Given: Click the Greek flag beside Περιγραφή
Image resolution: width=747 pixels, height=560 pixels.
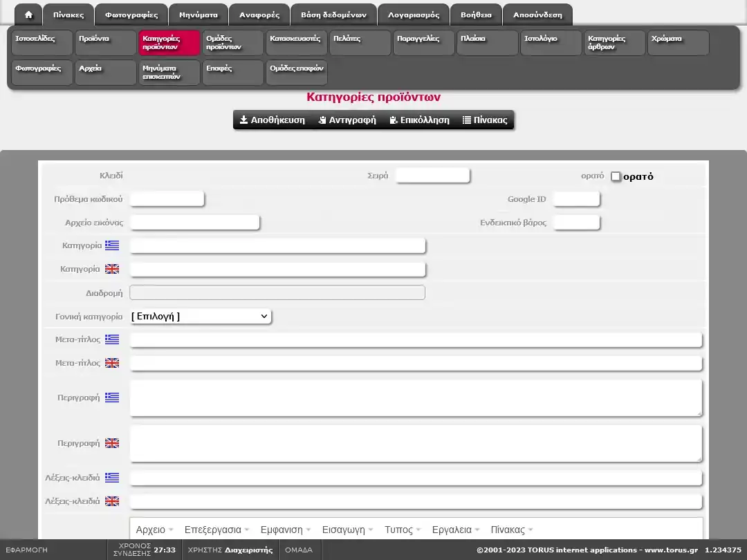Looking at the screenshot, I should (x=112, y=398).
